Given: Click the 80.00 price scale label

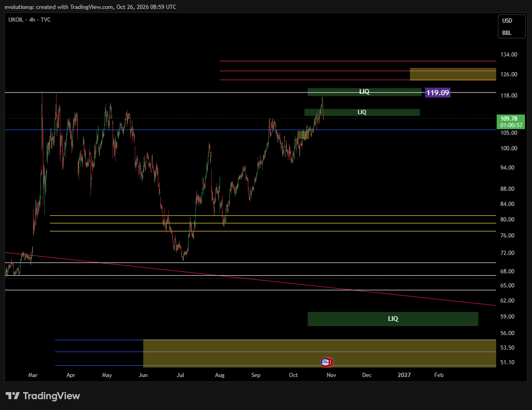Looking at the screenshot, I should click(507, 220).
